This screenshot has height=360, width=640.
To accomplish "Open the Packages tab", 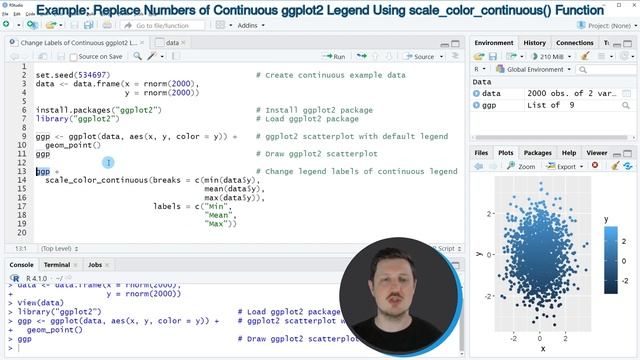I will tap(537, 153).
